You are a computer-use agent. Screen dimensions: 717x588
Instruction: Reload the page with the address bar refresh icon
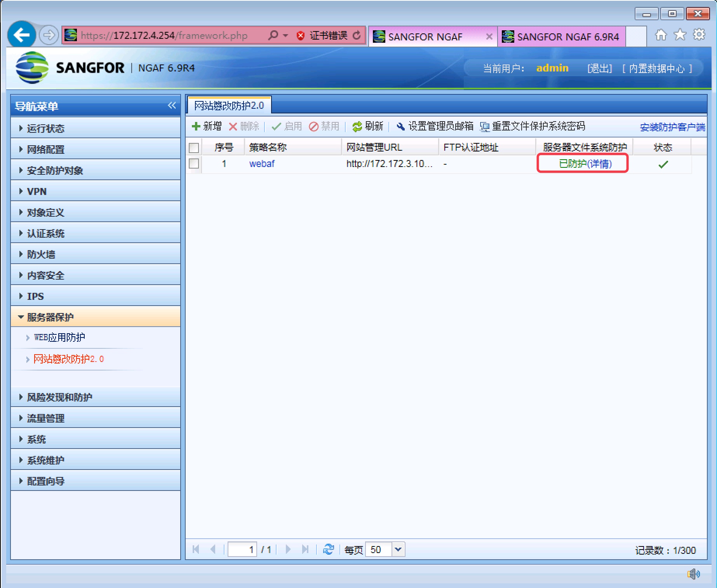(357, 36)
